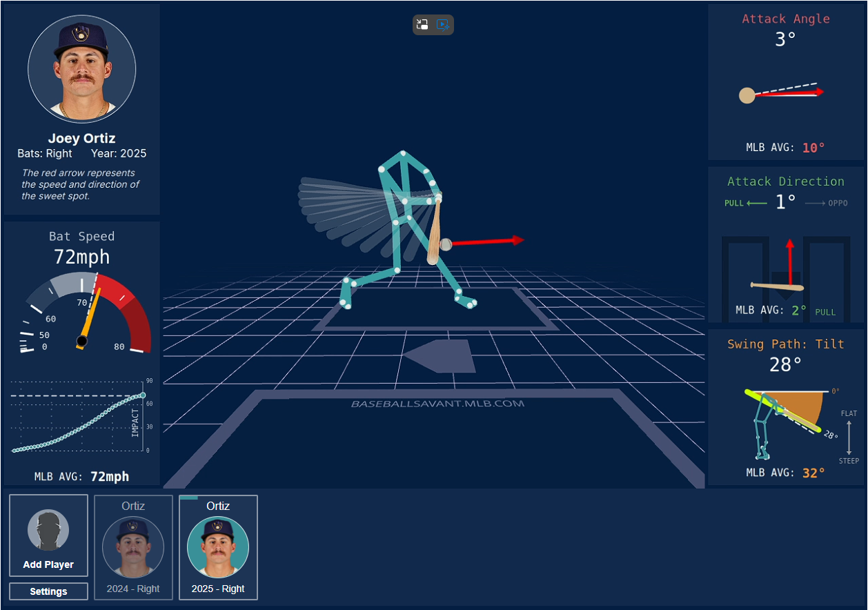Click the baseball at the bat's sweet spot
The height and width of the screenshot is (610, 868).
446,244
